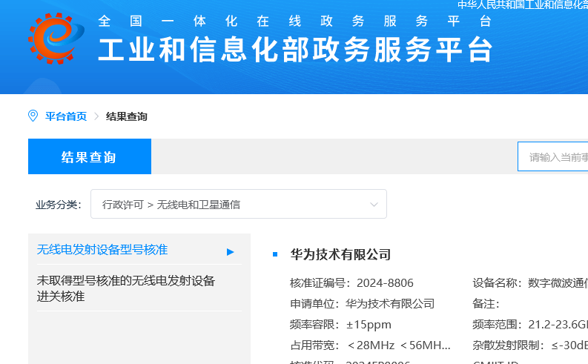Click the orange gear platform logo

pyautogui.click(x=51, y=39)
